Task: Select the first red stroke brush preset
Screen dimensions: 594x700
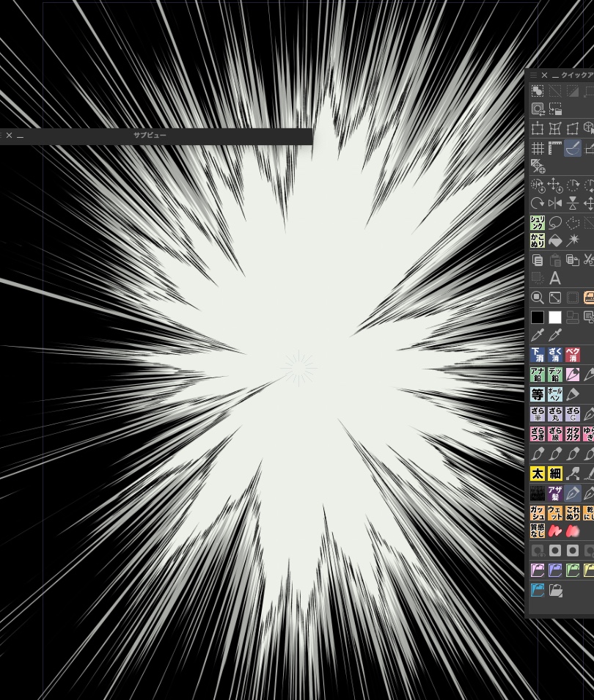Action: (555, 531)
